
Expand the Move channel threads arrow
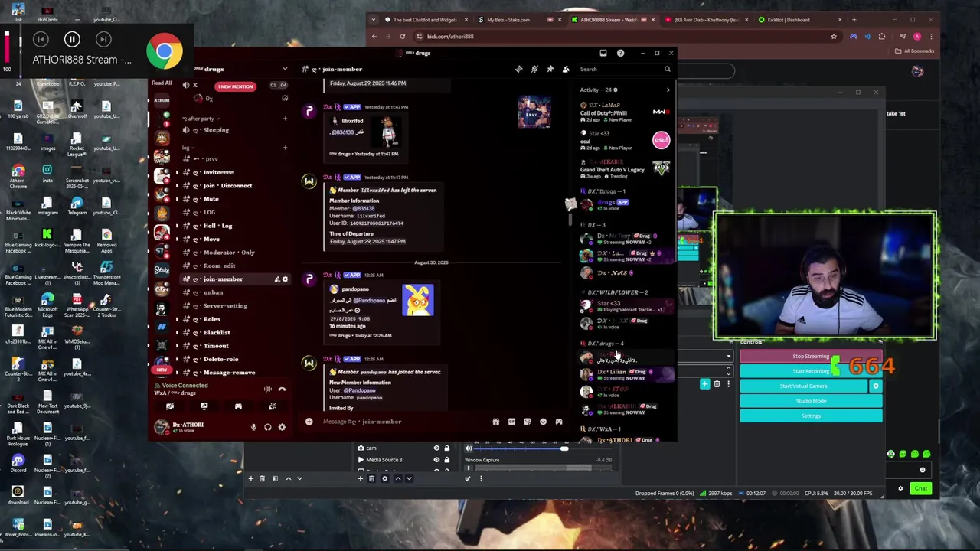[177, 239]
